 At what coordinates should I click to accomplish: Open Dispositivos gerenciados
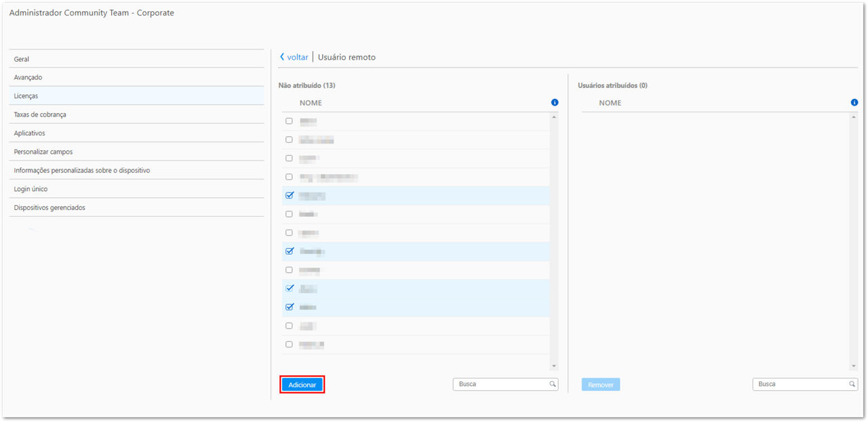tap(136, 207)
